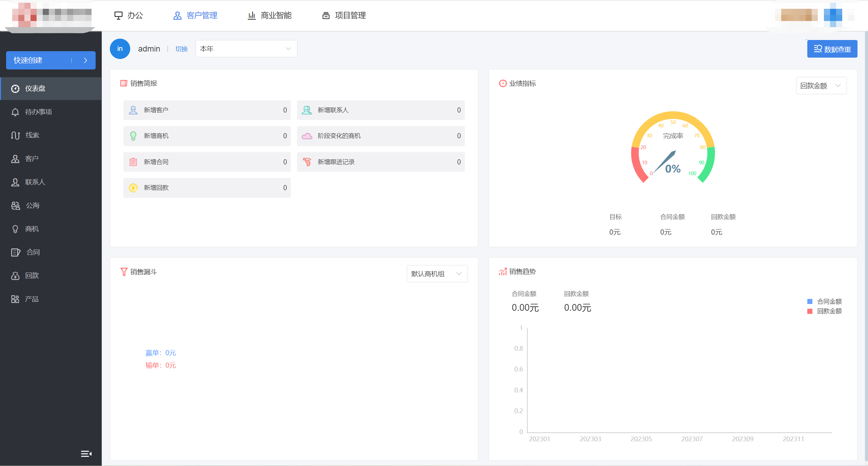Click the 切换 link
868x466 pixels.
181,49
